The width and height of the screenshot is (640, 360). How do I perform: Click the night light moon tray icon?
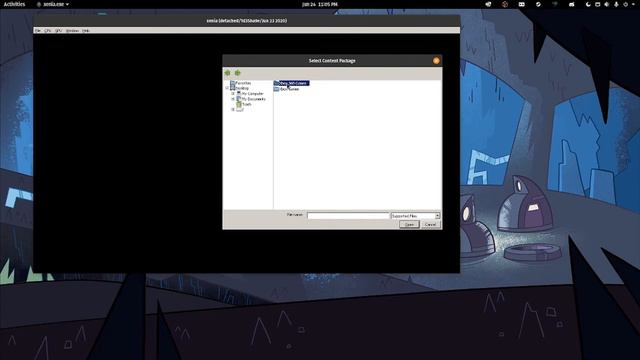(x=588, y=4)
